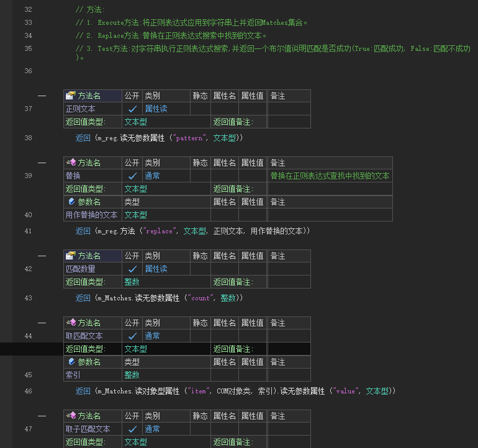This screenshot has width=478, height=448.
Task: Click the parameter icon above 用作替换的文本
Action: [71, 202]
